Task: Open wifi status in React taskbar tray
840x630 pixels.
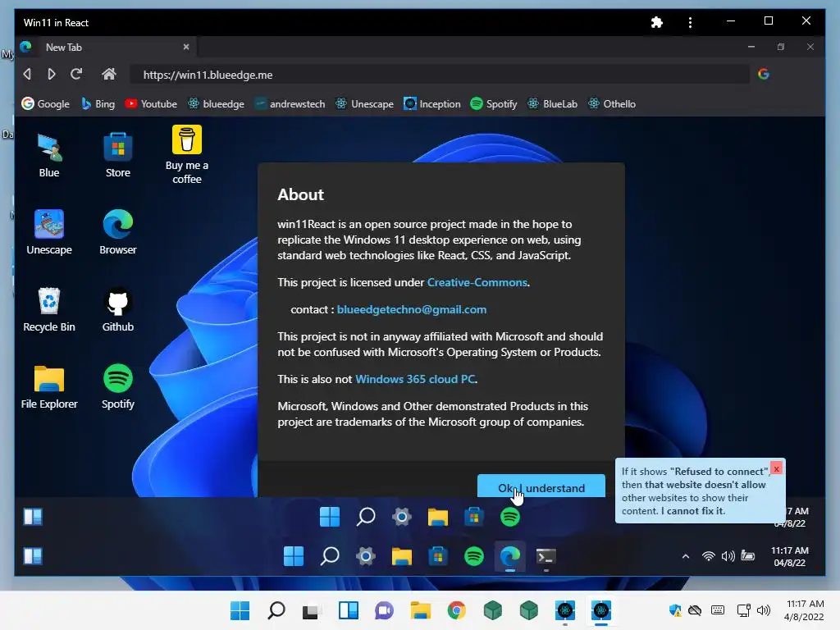Action: coord(708,556)
